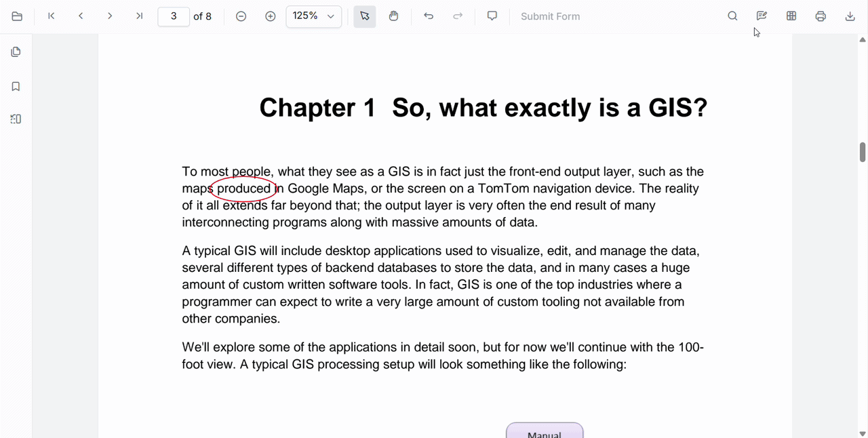Click the word 'TomTom' in first paragraph

tap(504, 188)
